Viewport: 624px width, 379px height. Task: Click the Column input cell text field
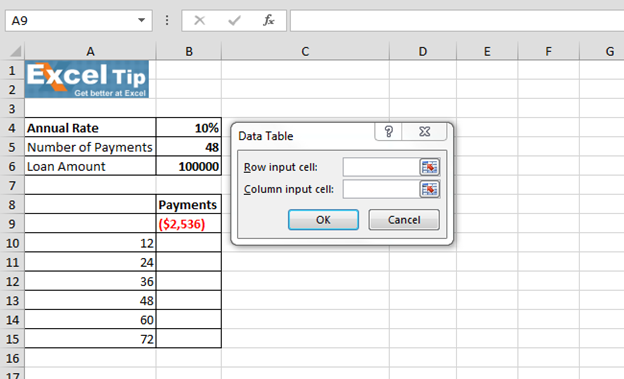(x=381, y=189)
